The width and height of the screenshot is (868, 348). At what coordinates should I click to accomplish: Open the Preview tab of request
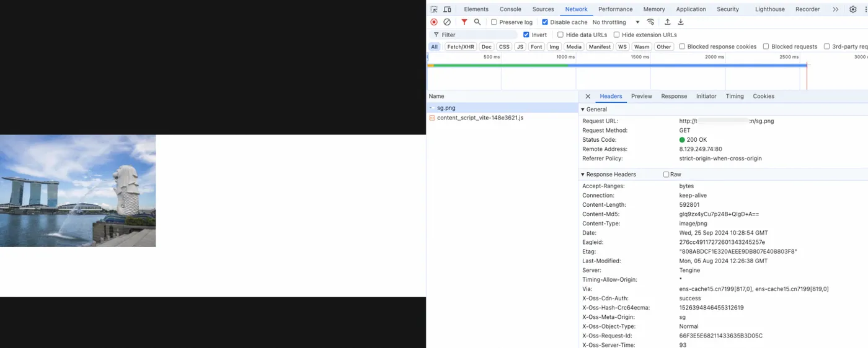coord(642,97)
